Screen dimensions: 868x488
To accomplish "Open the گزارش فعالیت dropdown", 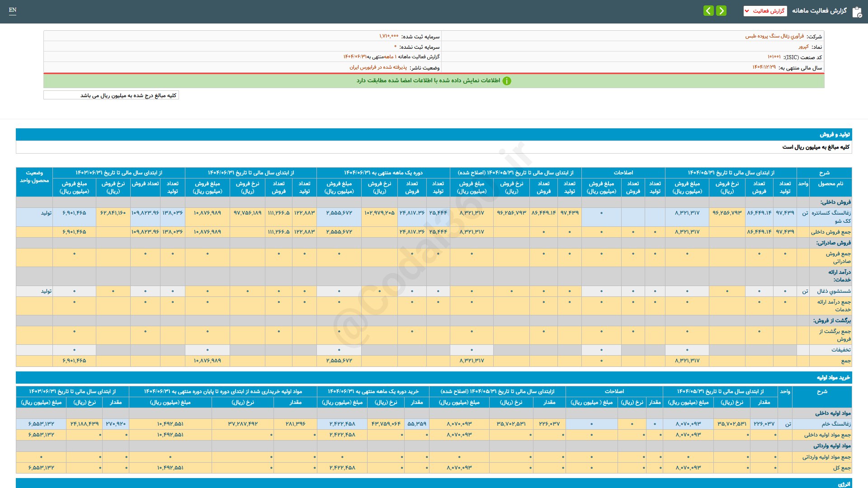I will [765, 11].
